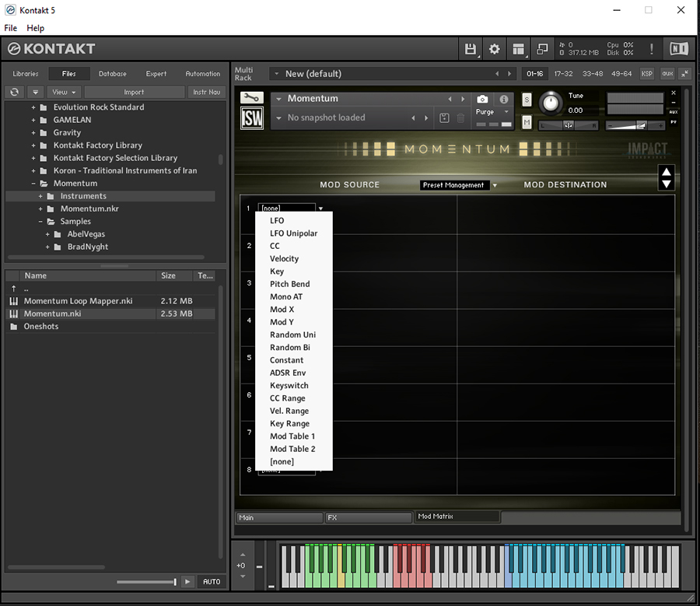
Task: Click the page up arrow in Momentum
Action: pos(667,173)
